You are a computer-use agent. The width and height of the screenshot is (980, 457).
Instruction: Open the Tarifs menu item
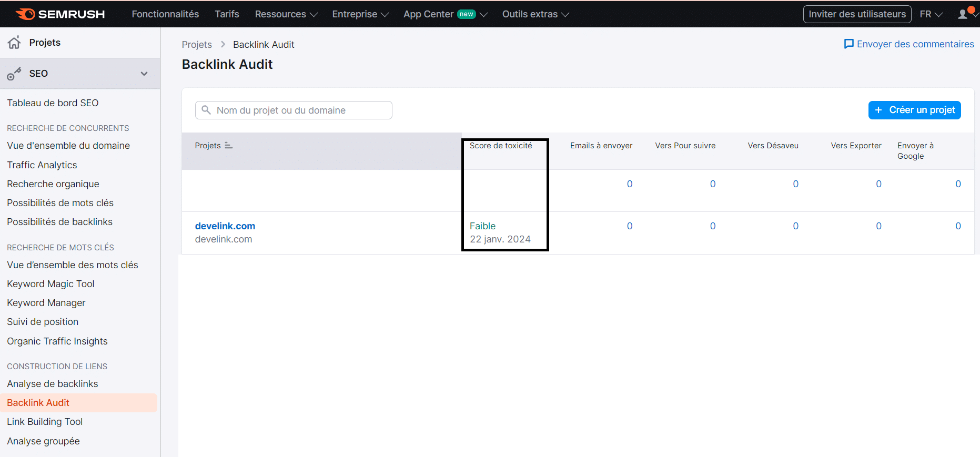(x=227, y=14)
